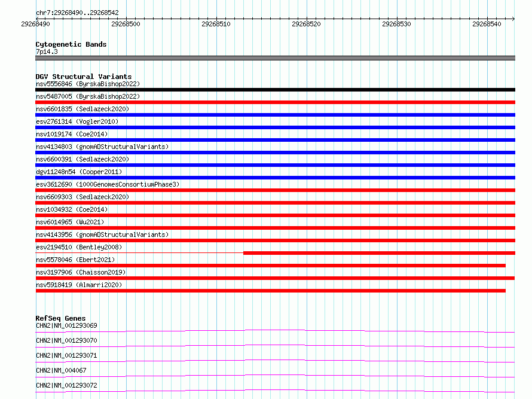Click the magenta CHN2|NM_001293070 transcript line
This screenshot has height=399, width=532.
pos(275,346)
